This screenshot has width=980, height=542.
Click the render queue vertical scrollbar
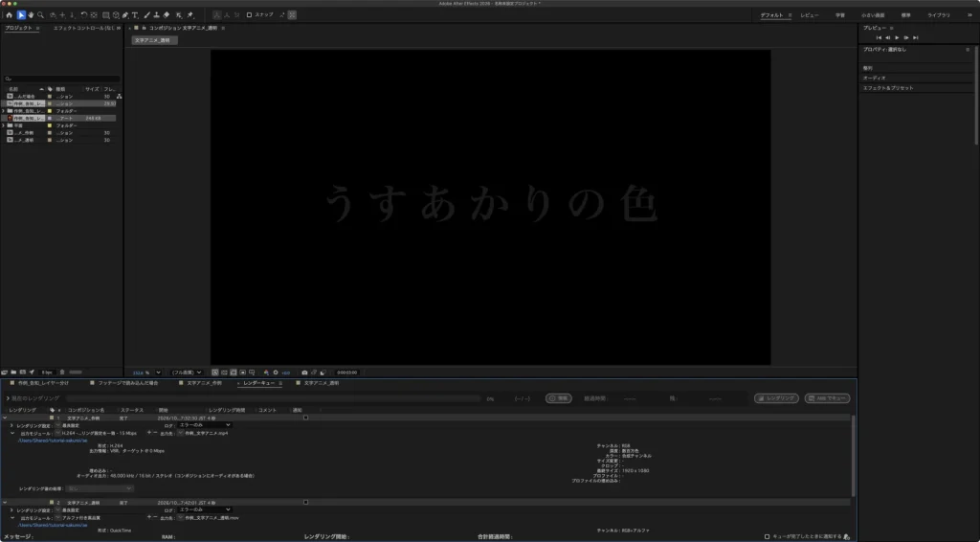(853, 457)
